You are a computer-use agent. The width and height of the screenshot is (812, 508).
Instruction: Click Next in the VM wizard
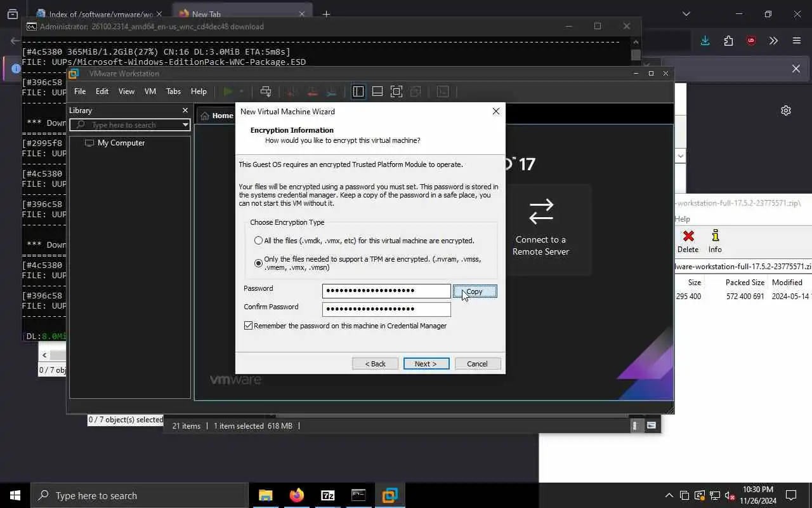(x=426, y=364)
